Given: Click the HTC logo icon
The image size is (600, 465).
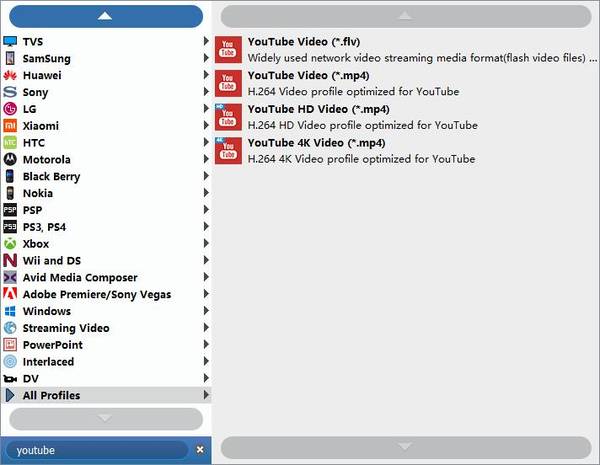Looking at the screenshot, I should pos(10,142).
